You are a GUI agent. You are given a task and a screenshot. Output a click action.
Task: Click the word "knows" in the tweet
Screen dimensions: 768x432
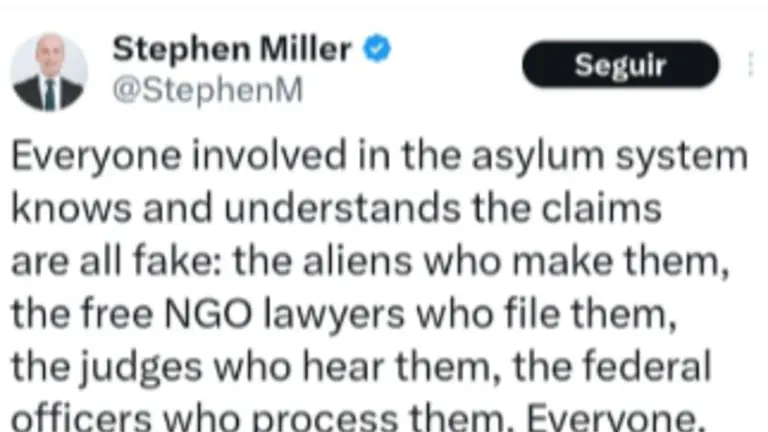click(72, 208)
